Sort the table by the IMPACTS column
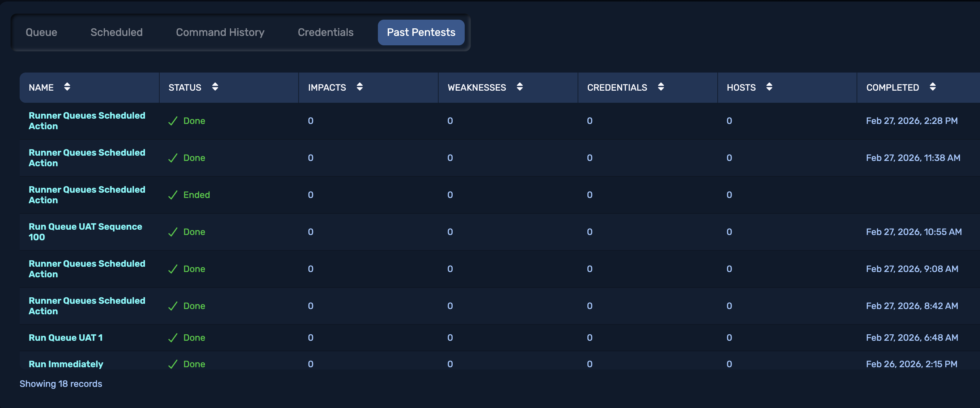 (x=359, y=87)
